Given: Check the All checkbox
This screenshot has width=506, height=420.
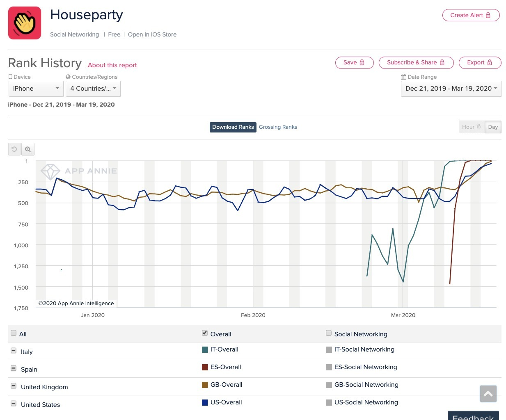Looking at the screenshot, I should [x=14, y=333].
